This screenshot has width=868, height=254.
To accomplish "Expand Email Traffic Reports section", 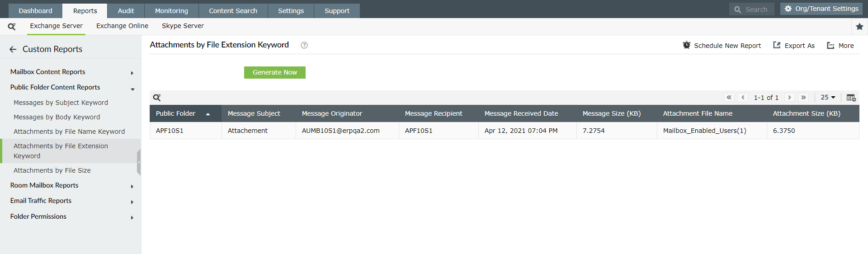I will pos(132,202).
